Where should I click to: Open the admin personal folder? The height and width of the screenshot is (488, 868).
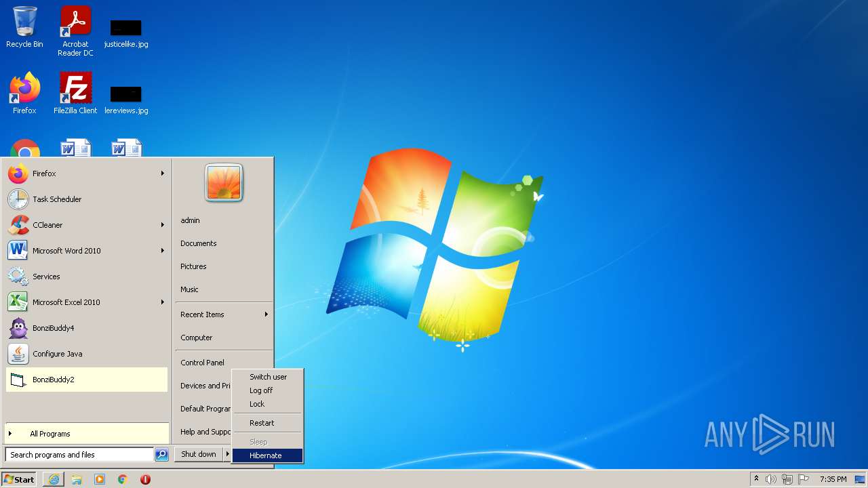coord(224,220)
